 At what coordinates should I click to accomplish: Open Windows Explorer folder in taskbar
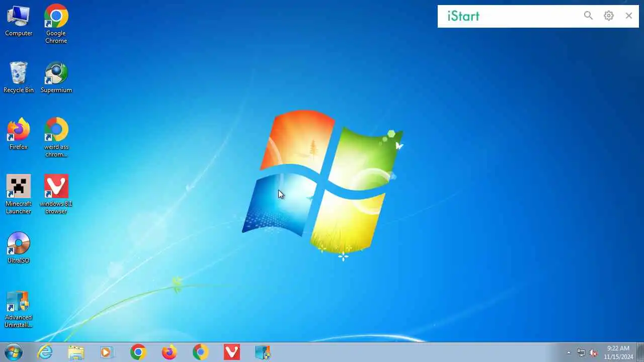[76, 352]
